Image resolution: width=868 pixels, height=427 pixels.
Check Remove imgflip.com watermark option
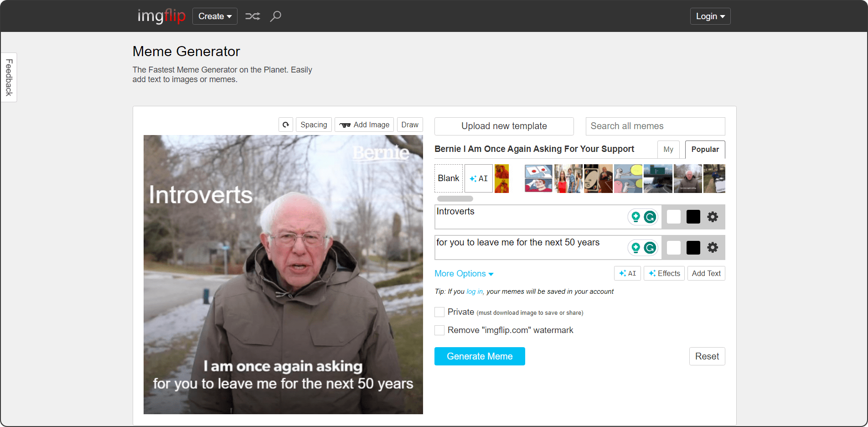coord(439,330)
